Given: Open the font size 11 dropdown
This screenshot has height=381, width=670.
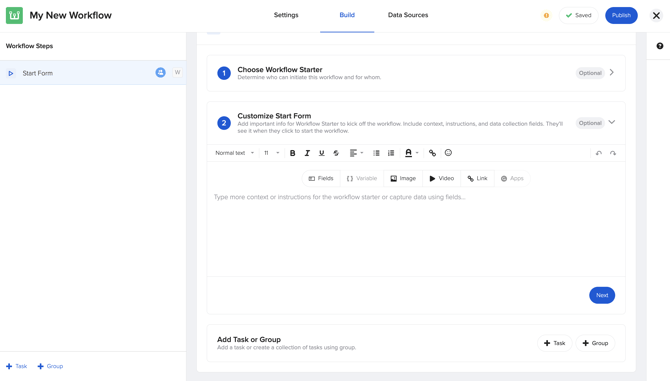Looking at the screenshot, I should click(271, 153).
